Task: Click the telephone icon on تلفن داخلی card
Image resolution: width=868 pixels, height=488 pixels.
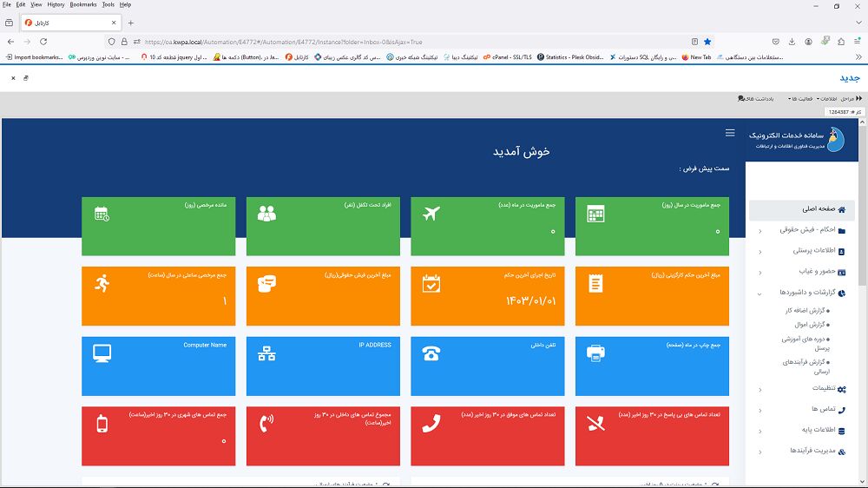Action: coord(431,353)
